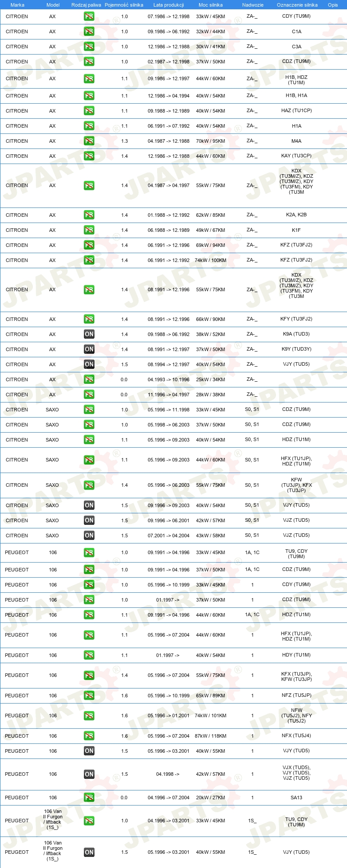
Task: Click petrol icon in Peugeot 106 SA13 row
Action: click(89, 798)
